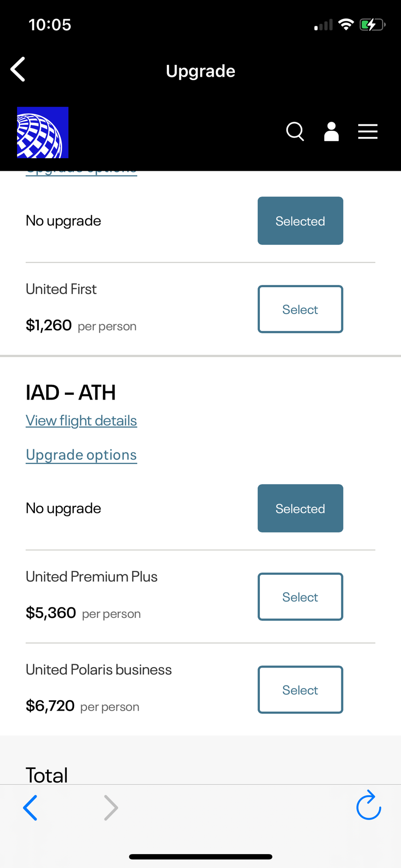Tap the Upgrade page title
Image resolution: width=401 pixels, height=868 pixels.
tap(200, 71)
